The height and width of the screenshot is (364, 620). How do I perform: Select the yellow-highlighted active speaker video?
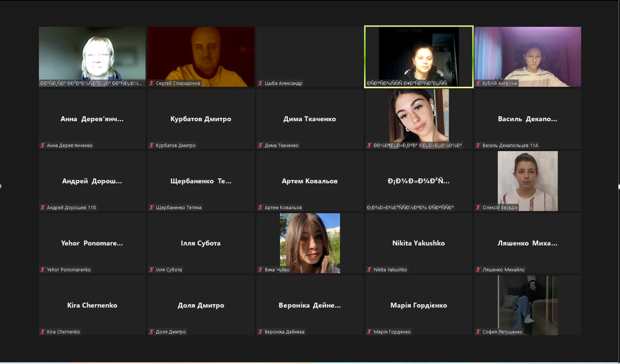pyautogui.click(x=418, y=56)
